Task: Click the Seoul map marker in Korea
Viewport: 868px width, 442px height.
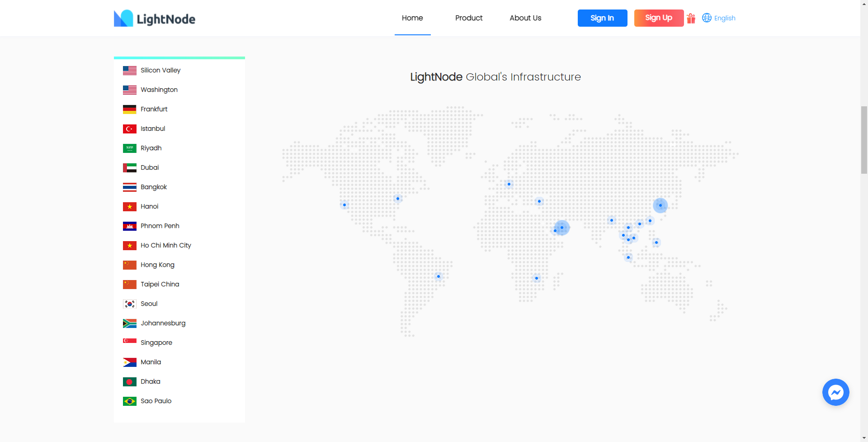Action: [660, 205]
